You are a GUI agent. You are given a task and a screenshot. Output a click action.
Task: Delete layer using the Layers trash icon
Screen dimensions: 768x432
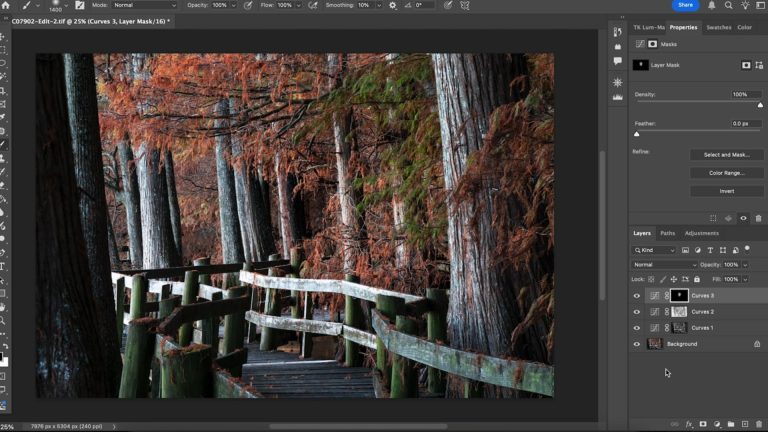[x=759, y=424]
